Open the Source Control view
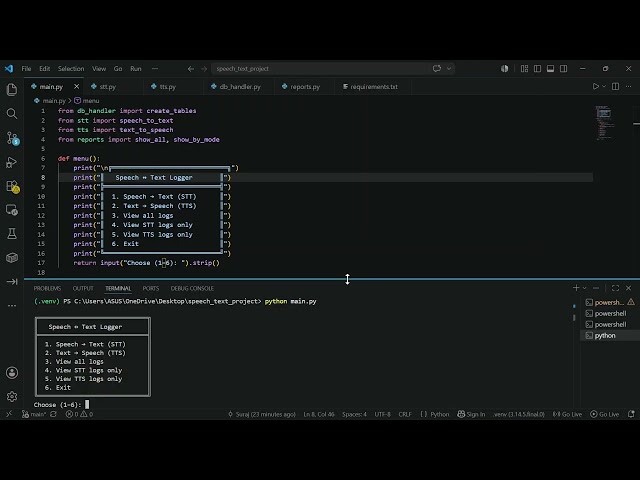The image size is (640, 480). [12, 138]
